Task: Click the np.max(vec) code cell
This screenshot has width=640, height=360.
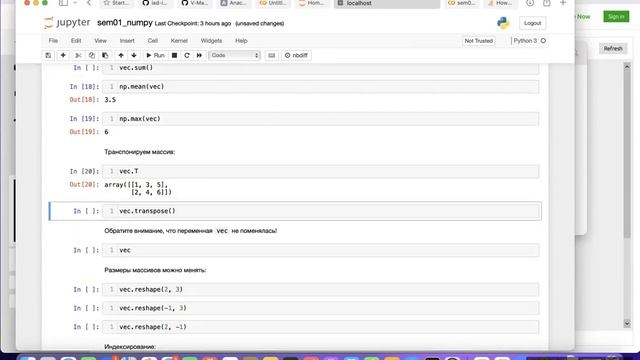Action: (x=321, y=119)
